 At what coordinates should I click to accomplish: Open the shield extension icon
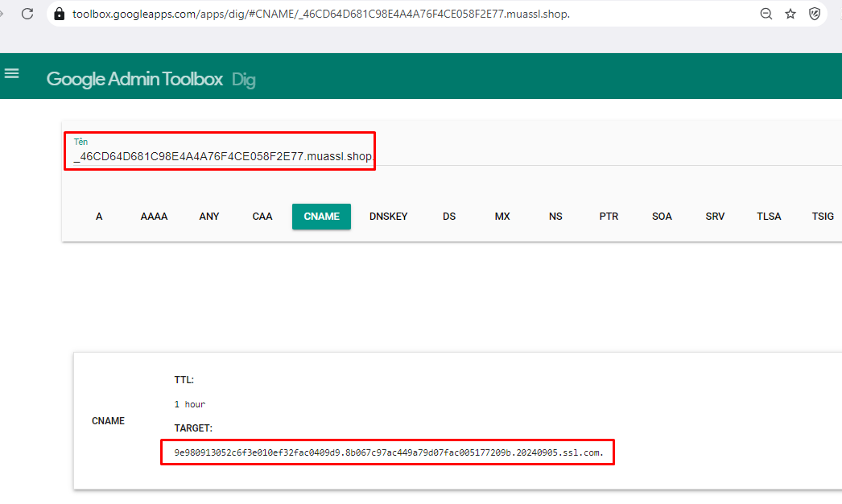tap(815, 14)
